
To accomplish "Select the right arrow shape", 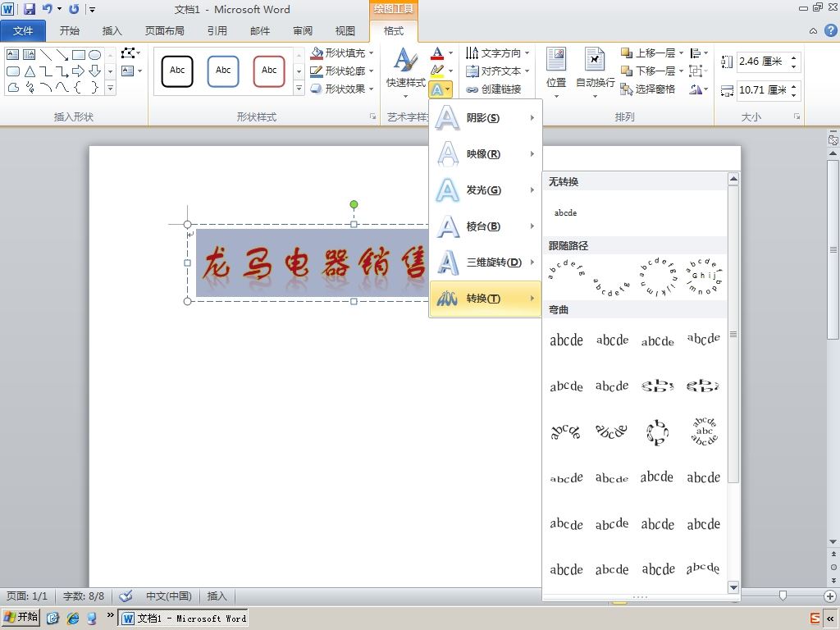I will click(x=78, y=71).
